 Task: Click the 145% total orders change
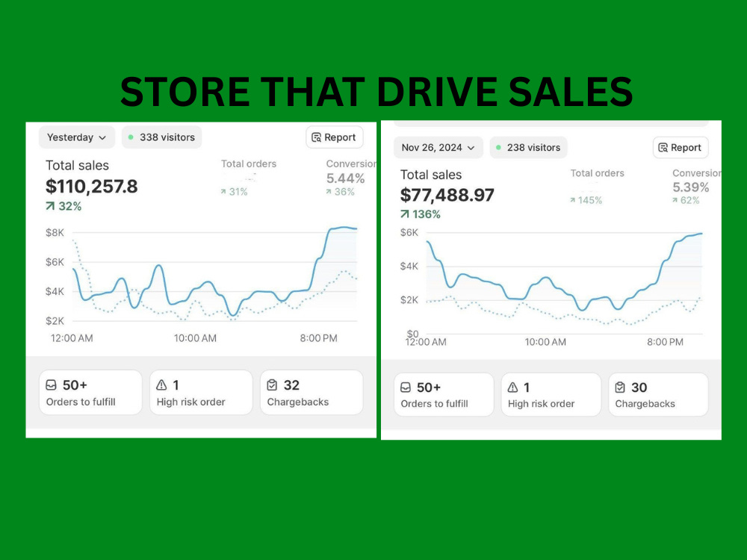click(x=586, y=200)
